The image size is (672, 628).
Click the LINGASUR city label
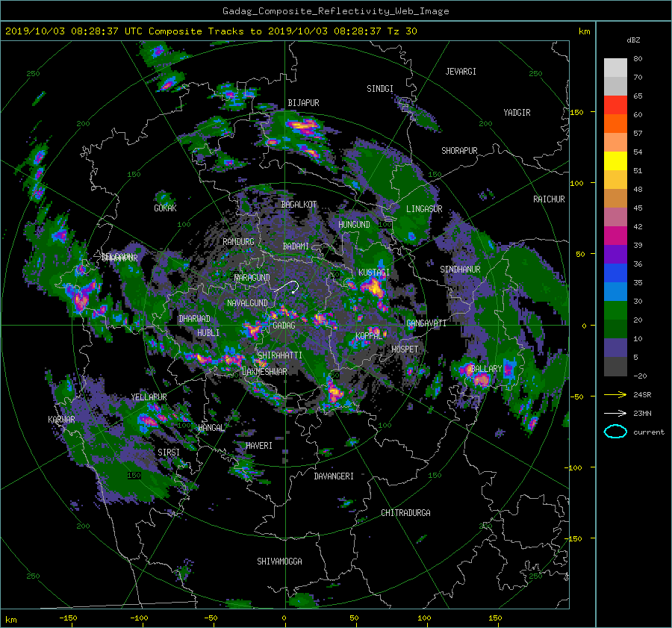click(x=424, y=209)
